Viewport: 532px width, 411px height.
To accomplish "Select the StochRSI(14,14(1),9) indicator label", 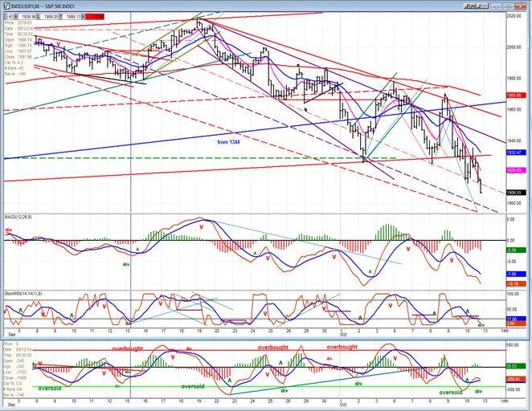I will 23,294.
